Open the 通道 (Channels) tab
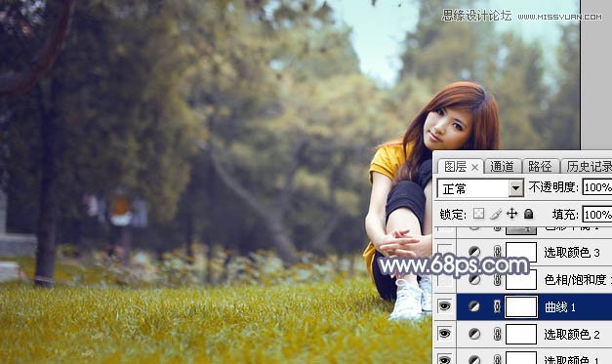Image resolution: width=612 pixels, height=364 pixels. 502,167
